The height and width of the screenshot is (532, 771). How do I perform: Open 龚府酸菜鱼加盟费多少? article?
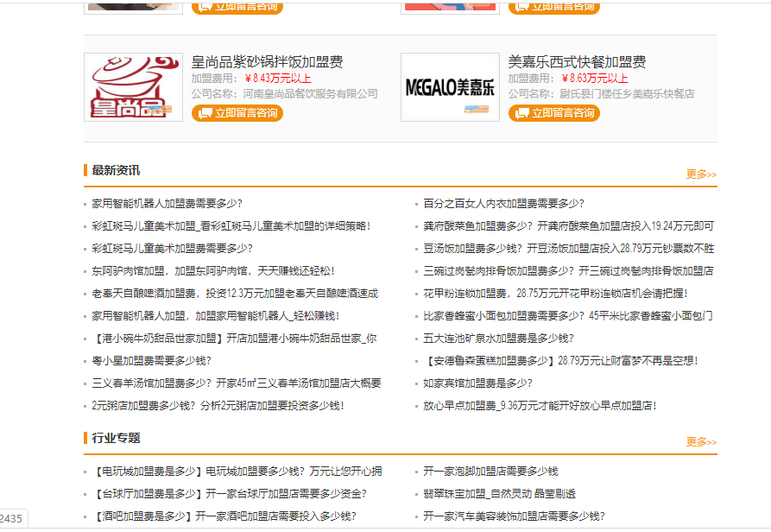click(x=568, y=226)
